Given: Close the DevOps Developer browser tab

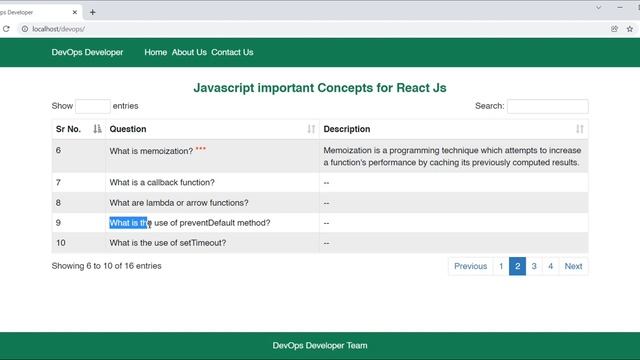Looking at the screenshot, I should 75,12.
